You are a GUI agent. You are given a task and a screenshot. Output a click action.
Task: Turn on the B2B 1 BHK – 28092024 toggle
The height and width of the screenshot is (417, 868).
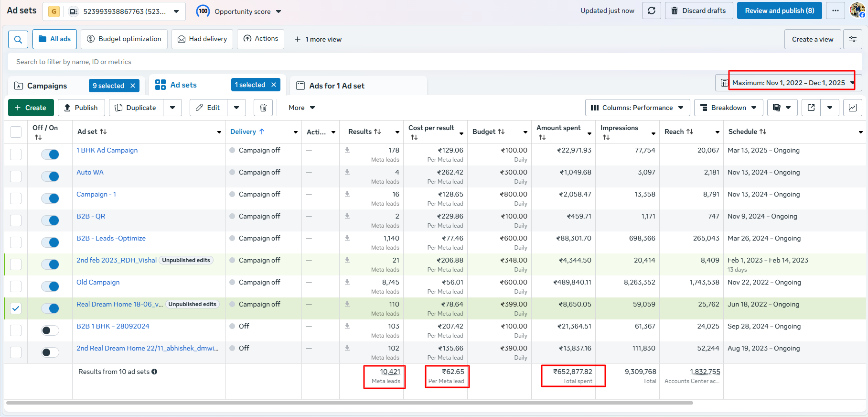[x=50, y=330]
